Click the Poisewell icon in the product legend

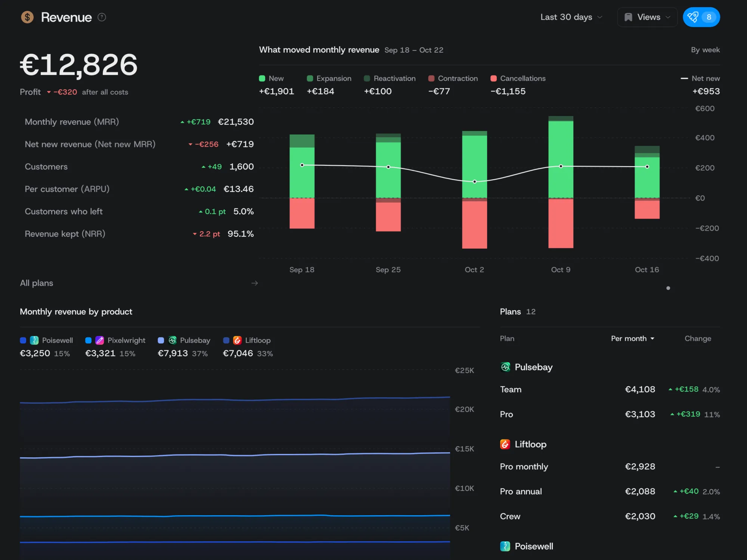(34, 340)
